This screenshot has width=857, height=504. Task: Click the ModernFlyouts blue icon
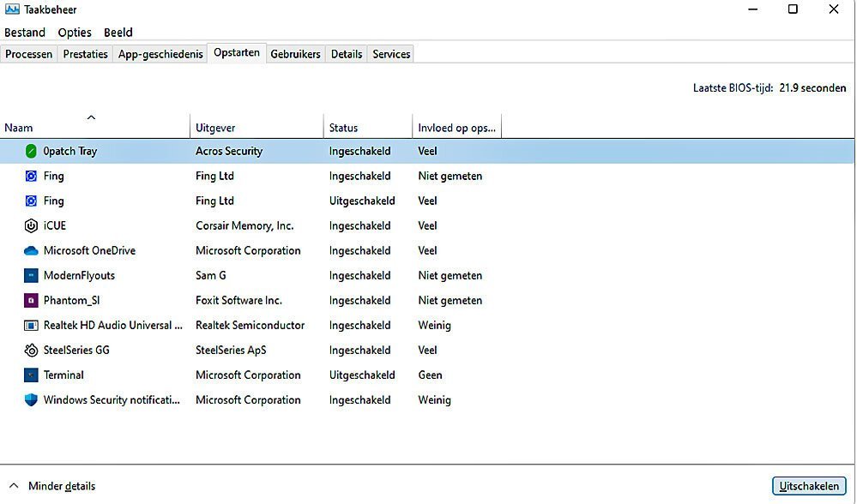pyautogui.click(x=31, y=275)
